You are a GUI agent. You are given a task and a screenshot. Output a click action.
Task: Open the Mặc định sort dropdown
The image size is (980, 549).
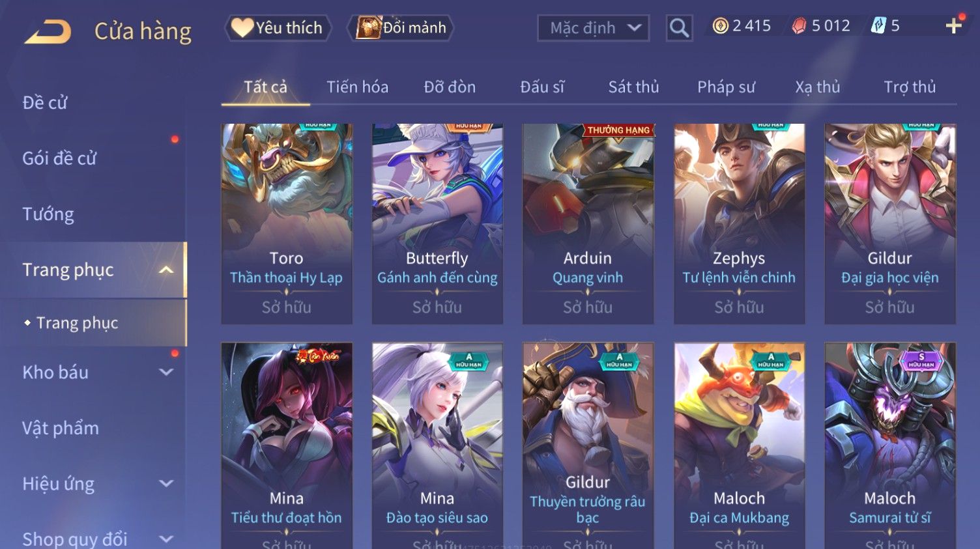[x=594, y=28]
